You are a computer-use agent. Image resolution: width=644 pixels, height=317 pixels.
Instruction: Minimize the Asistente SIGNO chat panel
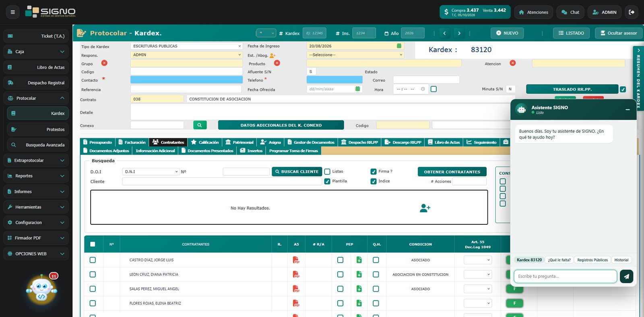(x=627, y=110)
